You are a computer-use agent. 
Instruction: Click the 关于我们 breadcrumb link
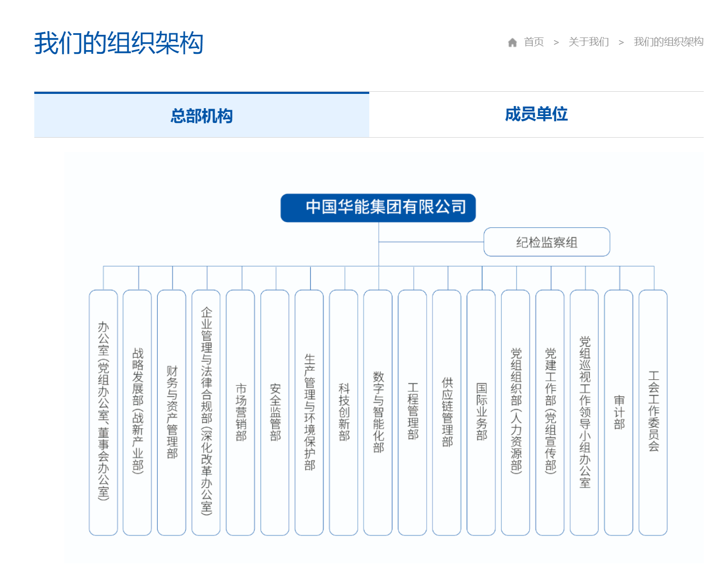coord(588,42)
